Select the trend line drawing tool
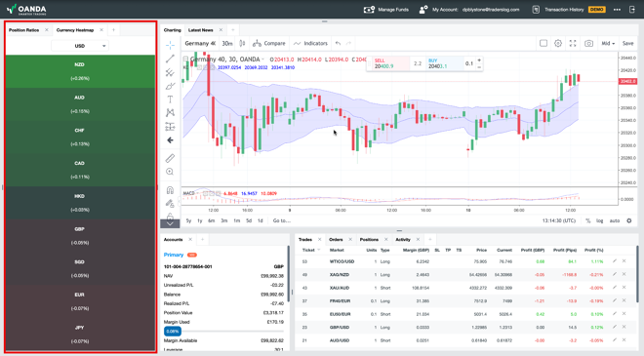The width and height of the screenshot is (644, 356). point(170,59)
